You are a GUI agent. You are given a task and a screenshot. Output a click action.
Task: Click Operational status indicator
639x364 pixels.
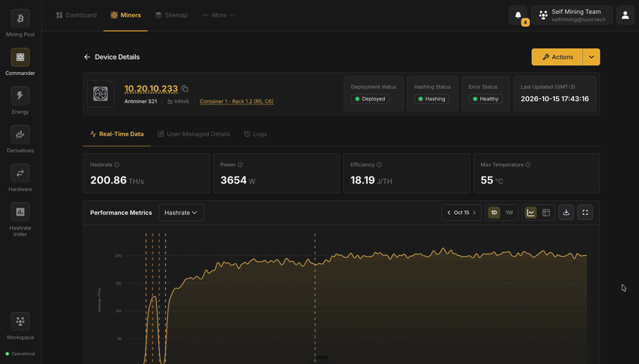pyautogui.click(x=20, y=354)
